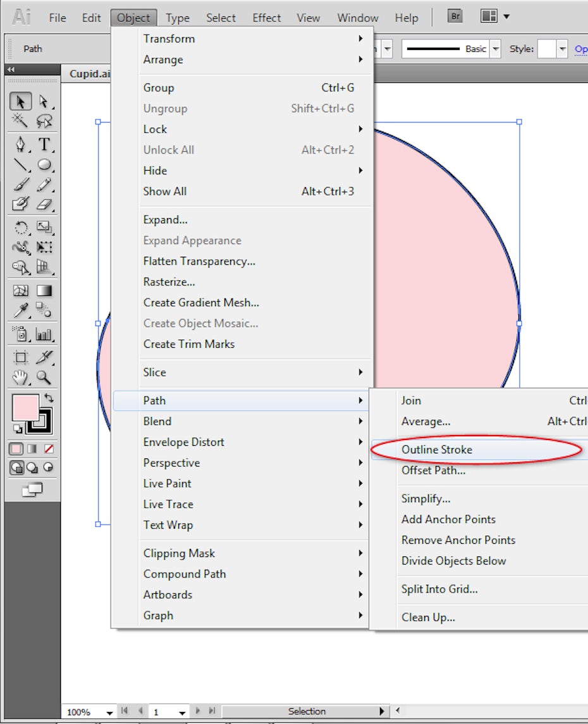Choose the Eraser tool
588x724 pixels.
[44, 204]
